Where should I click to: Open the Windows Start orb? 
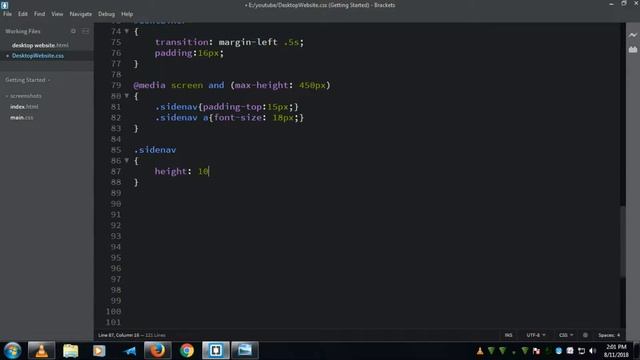[x=12, y=350]
